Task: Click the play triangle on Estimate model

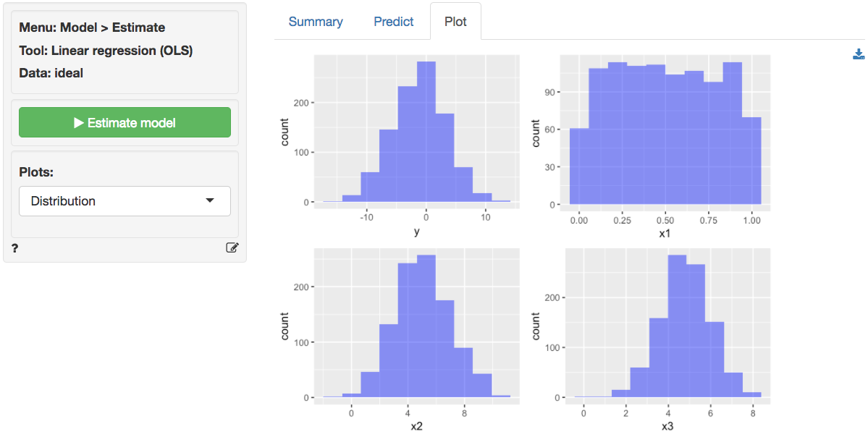Action: (79, 123)
